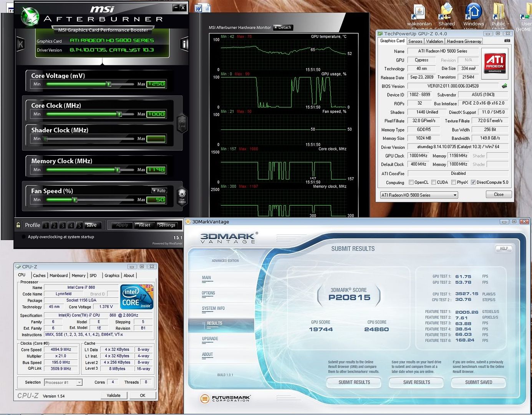Image resolution: width=532 pixels, height=415 pixels.
Task: Click the Intel Core i7 logo in CPU-Z
Action: click(137, 297)
